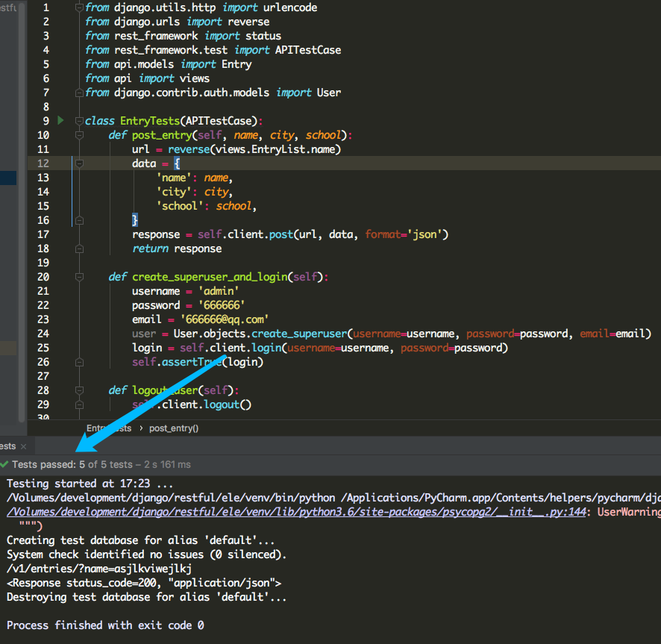The height and width of the screenshot is (644, 661).
Task: Click 'System check identified no issues' line
Action: [x=146, y=554]
